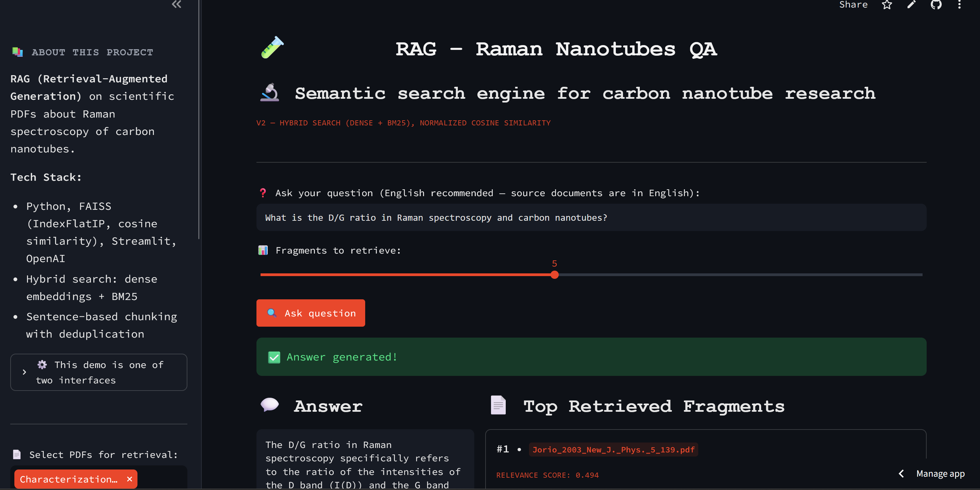Click the RELEVANCE SCORE: 0.494 text
Image resolution: width=980 pixels, height=490 pixels.
pos(547,475)
